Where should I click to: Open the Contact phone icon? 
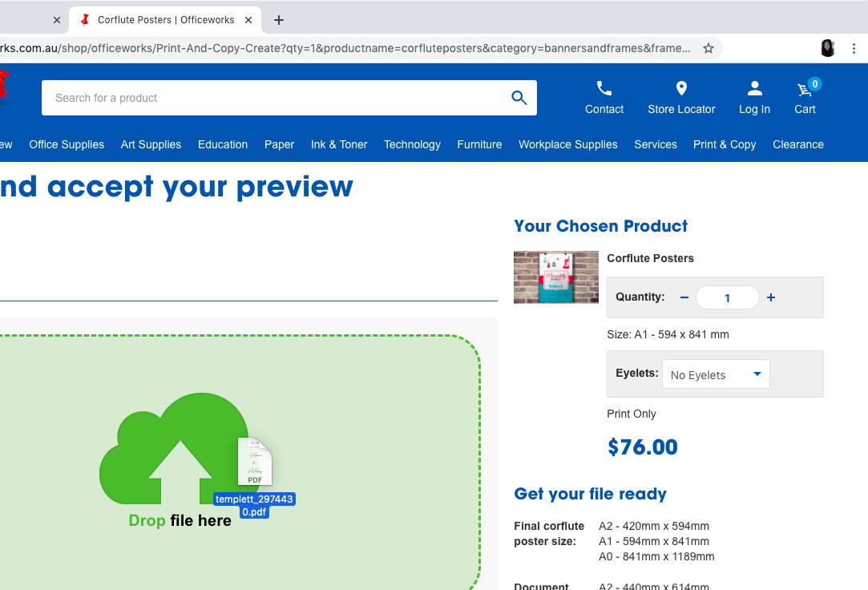tap(604, 88)
